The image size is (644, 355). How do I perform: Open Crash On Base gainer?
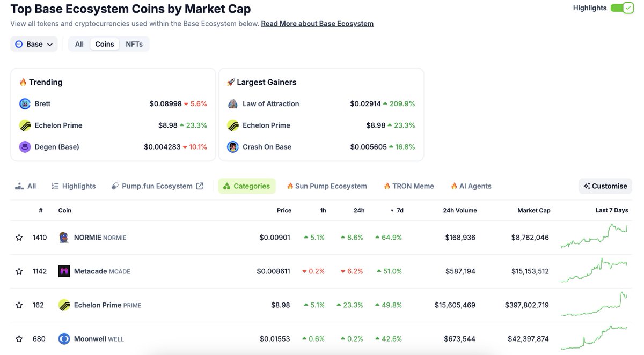click(x=267, y=147)
